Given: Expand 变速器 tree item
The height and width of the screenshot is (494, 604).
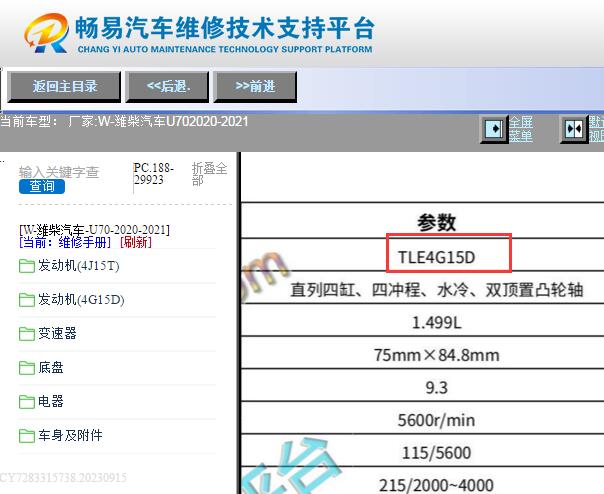Looking at the screenshot, I should coord(57,334).
